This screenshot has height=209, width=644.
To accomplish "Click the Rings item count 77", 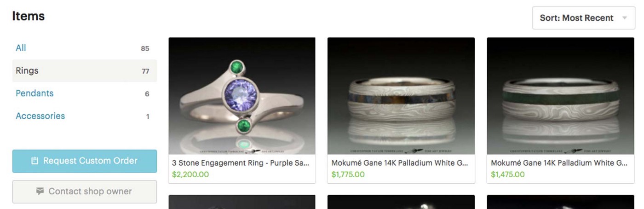I will (145, 71).
